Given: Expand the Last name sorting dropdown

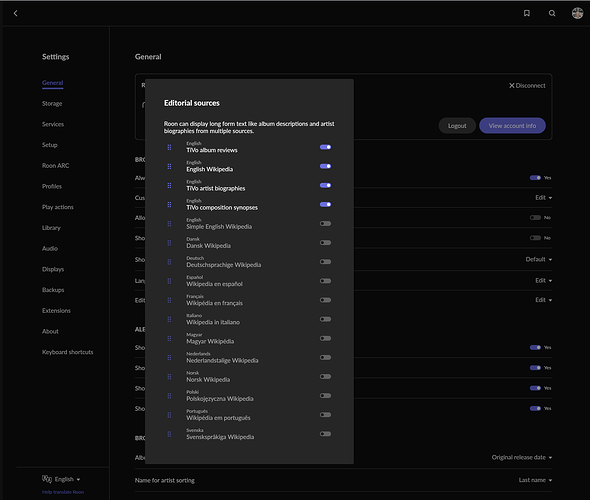Looking at the screenshot, I should coord(535,480).
